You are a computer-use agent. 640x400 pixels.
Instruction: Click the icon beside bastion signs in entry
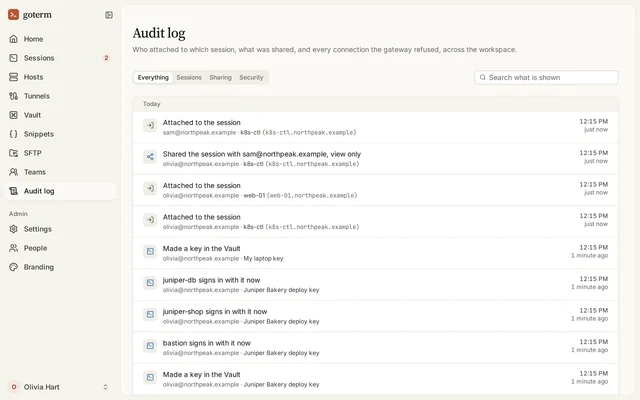150,346
